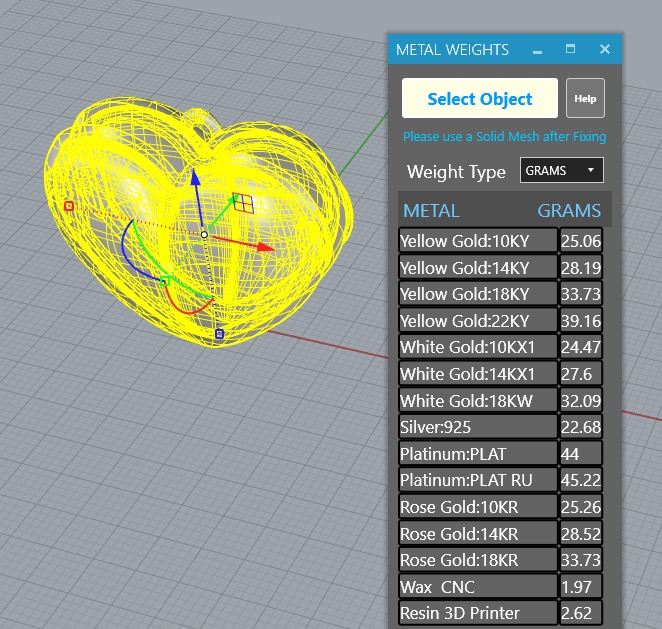Minimize the Metal Weights panel
Image resolution: width=662 pixels, height=629 pixels.
537,51
